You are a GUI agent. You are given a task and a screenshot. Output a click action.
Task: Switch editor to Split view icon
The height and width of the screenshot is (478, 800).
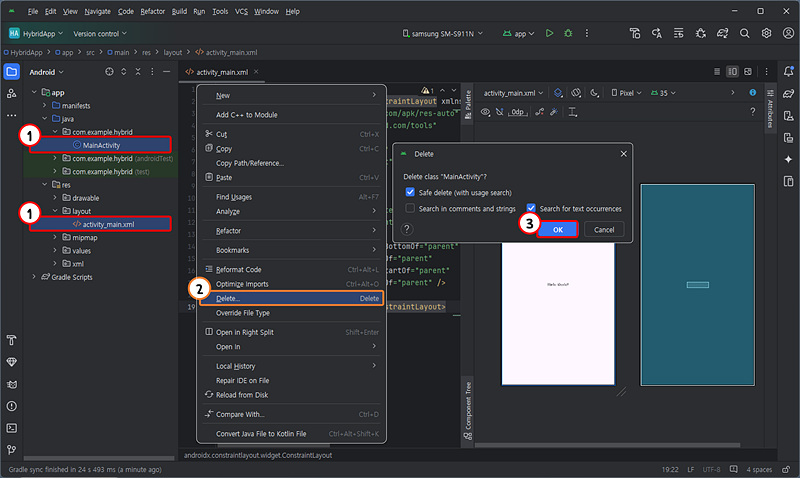[x=732, y=72]
